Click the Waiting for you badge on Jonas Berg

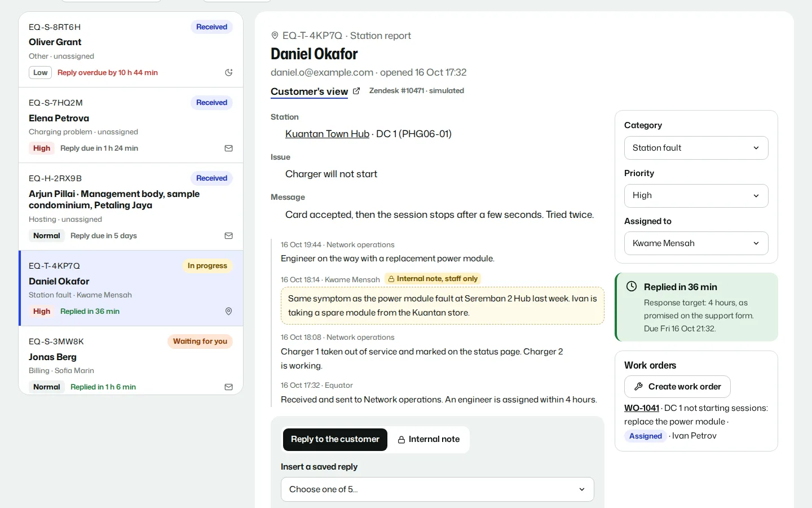[200, 341]
